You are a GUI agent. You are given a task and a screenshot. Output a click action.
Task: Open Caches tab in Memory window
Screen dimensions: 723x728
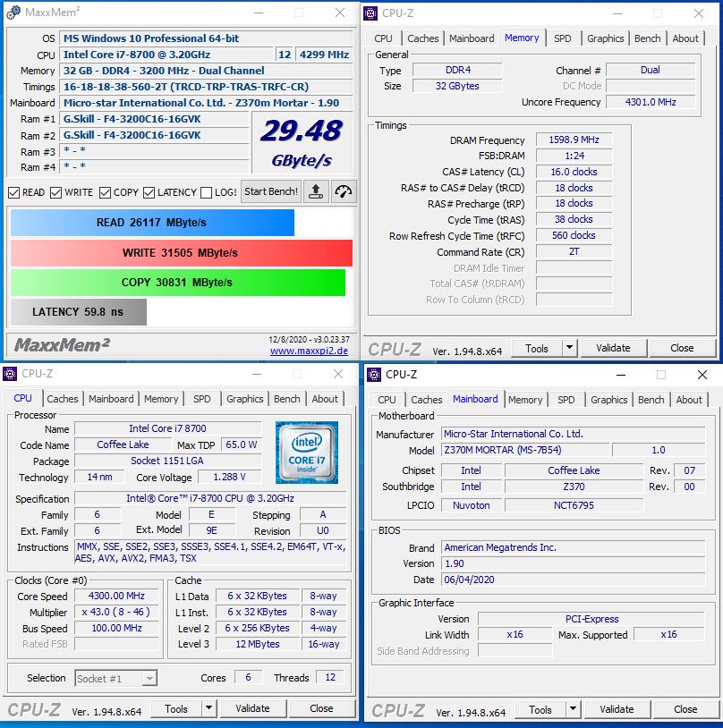coord(422,38)
